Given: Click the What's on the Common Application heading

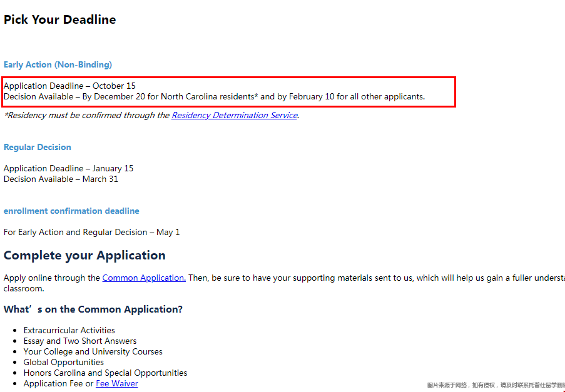Looking at the screenshot, I should point(93,309).
